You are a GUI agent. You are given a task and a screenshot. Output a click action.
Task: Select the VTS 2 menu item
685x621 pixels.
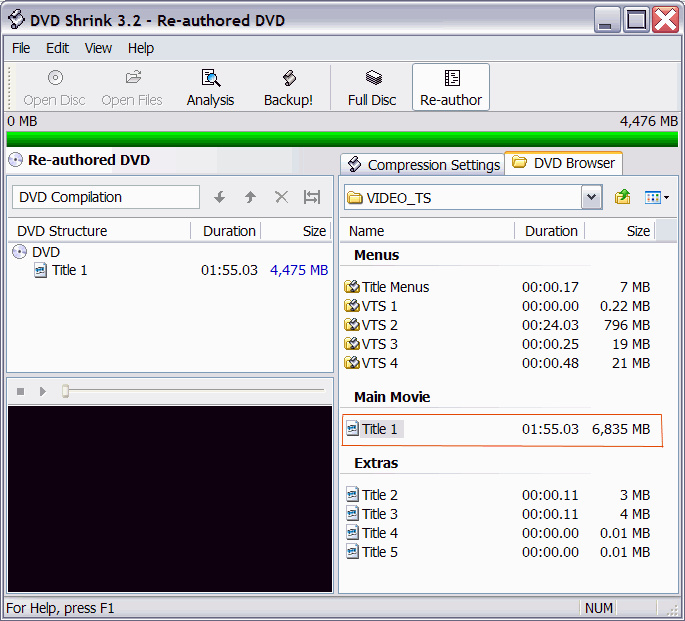click(371, 325)
